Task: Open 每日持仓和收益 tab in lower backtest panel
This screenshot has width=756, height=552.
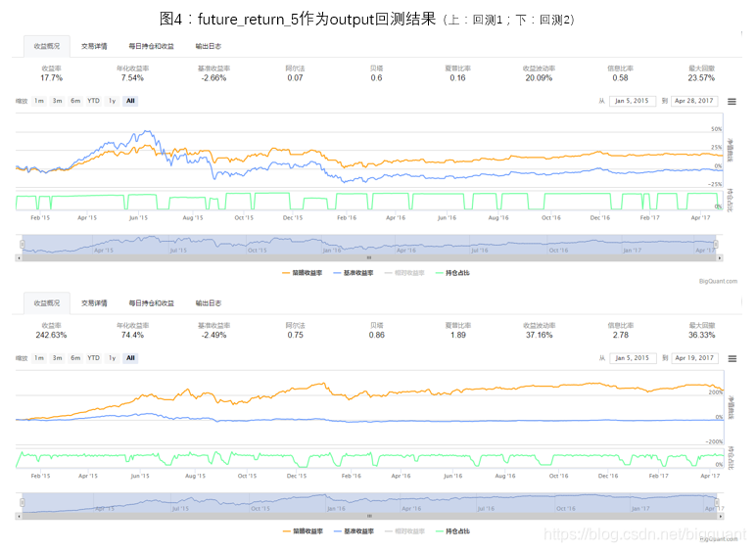Action: (x=152, y=303)
